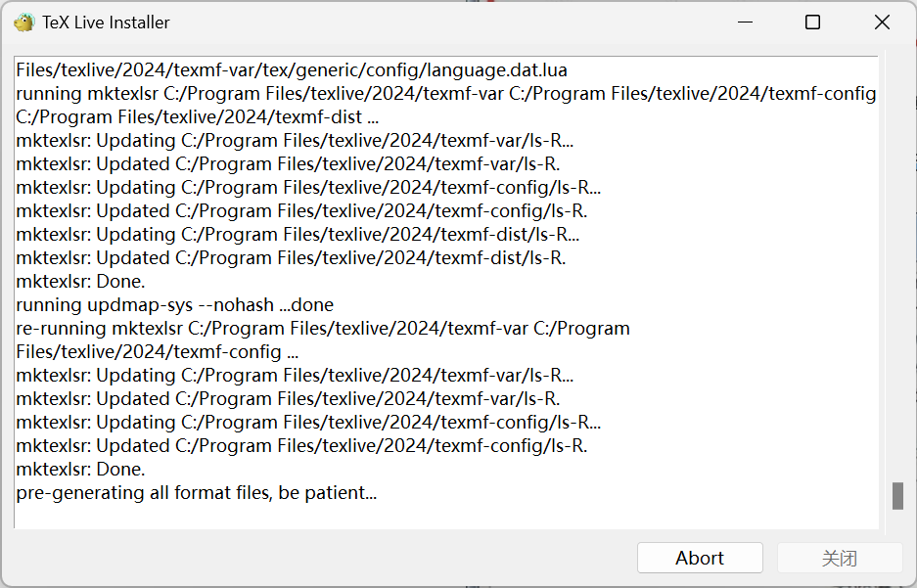917x588 pixels.
Task: Click the 'Files/texlive/2024/texmf-config ...' continuation line
Action: (x=157, y=352)
